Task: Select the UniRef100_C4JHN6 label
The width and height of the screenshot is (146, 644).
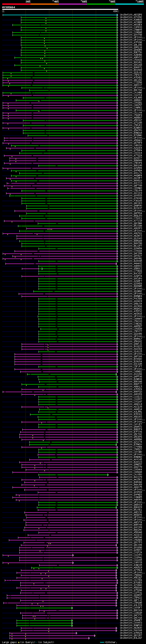Action: coord(131,93)
